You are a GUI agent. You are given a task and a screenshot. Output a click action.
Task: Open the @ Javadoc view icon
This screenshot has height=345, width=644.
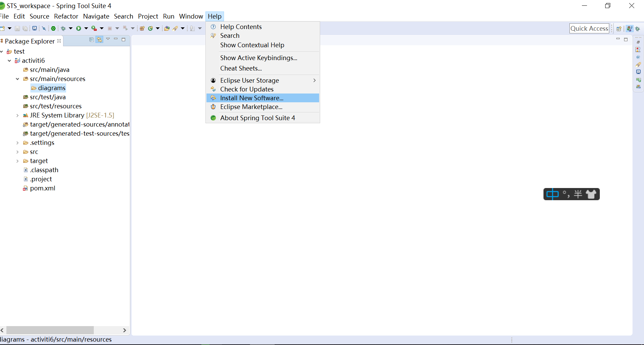pyautogui.click(x=638, y=57)
